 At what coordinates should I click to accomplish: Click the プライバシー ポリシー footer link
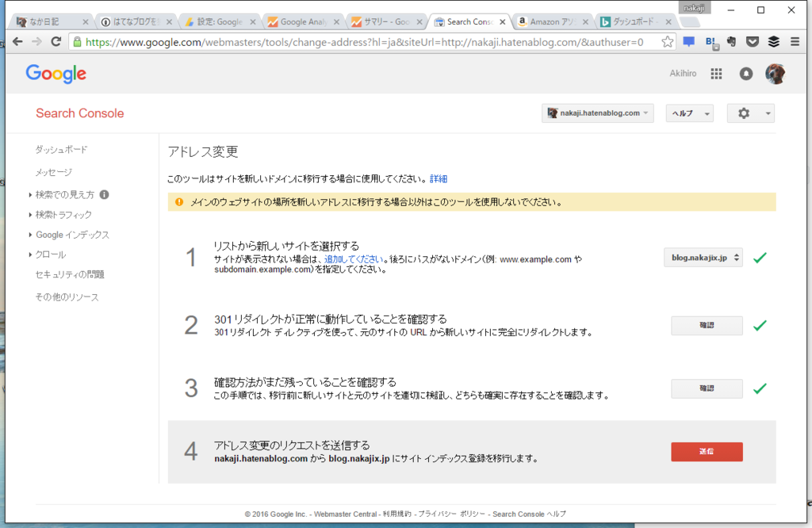[x=451, y=514]
